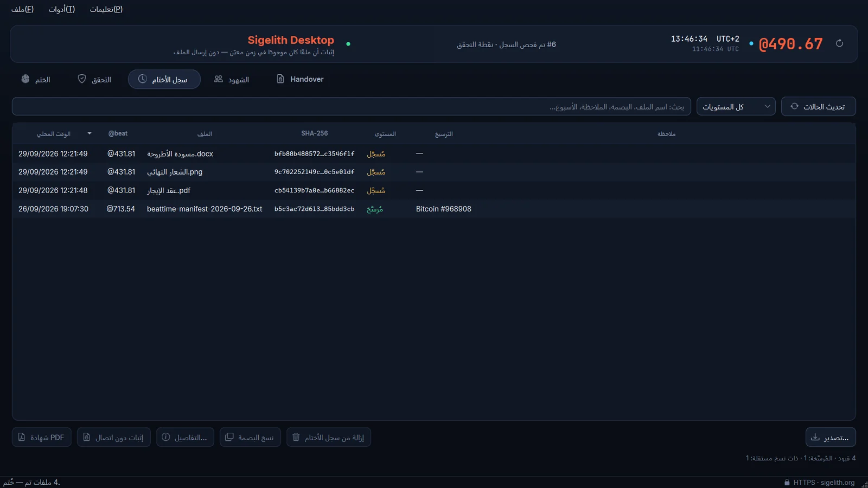
Task: Sort by the @beat column header
Action: (x=118, y=133)
